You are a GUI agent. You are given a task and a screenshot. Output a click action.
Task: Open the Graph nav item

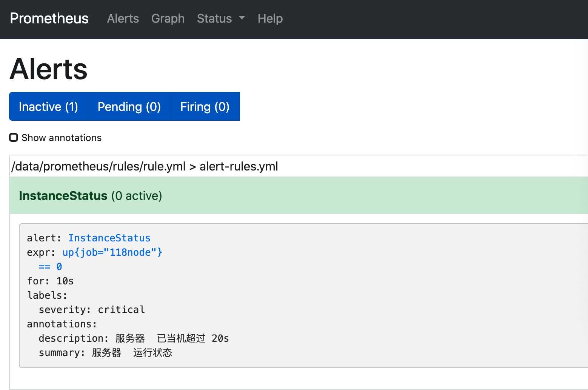point(168,18)
